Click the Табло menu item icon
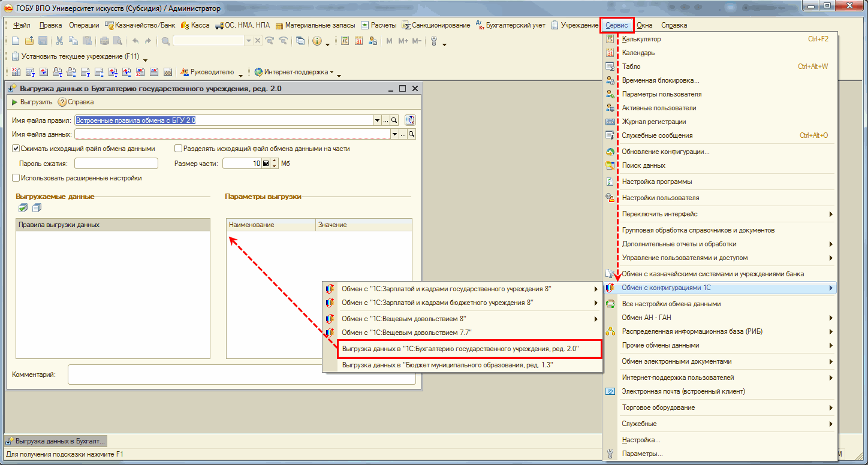This screenshot has width=868, height=465. click(x=610, y=67)
